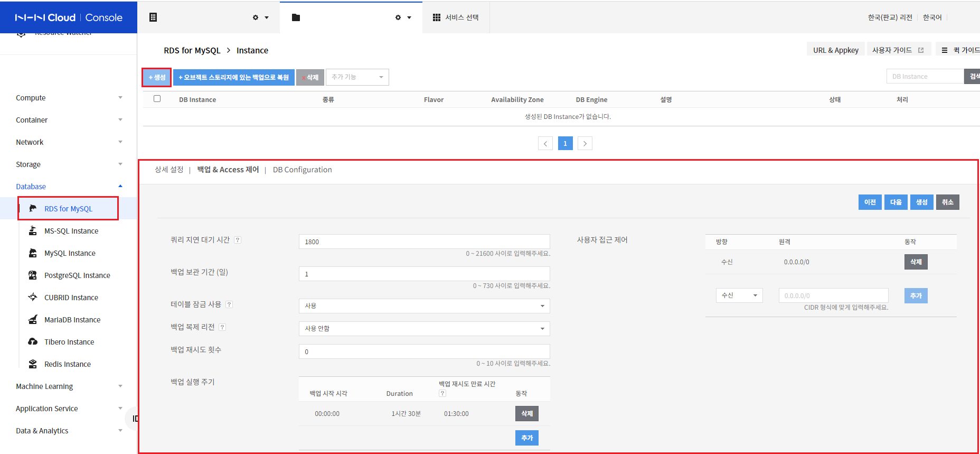Click the project folder icon
Viewport: 980px width, 454px height.
[x=296, y=17]
